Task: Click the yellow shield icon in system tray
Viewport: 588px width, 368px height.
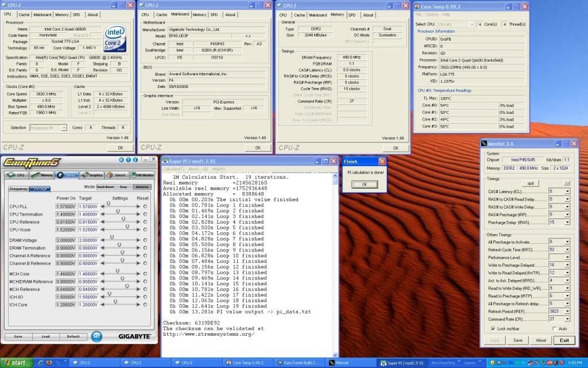Action: point(492,363)
